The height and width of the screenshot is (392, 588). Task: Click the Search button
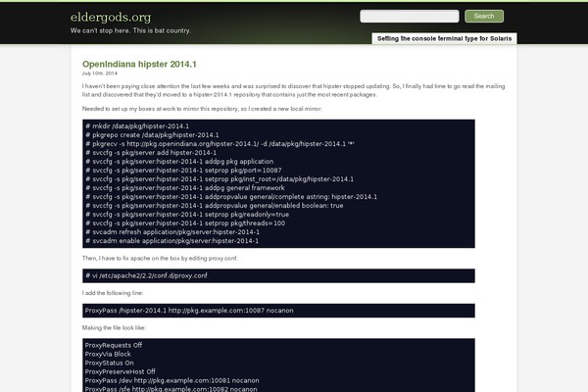(x=484, y=16)
